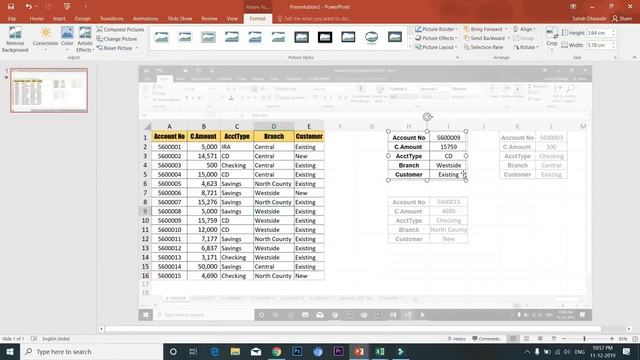Click the rotation handle above selected picture
Screen dimensions: 640x360
point(427,117)
